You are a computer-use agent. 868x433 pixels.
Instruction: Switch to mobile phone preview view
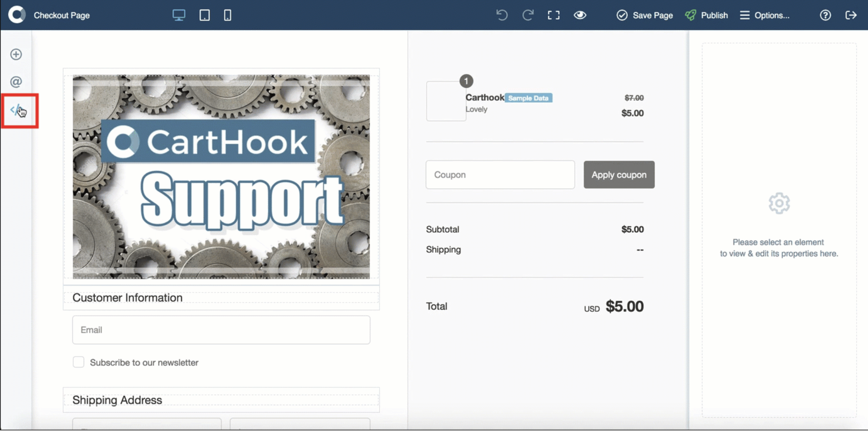pyautogui.click(x=227, y=15)
